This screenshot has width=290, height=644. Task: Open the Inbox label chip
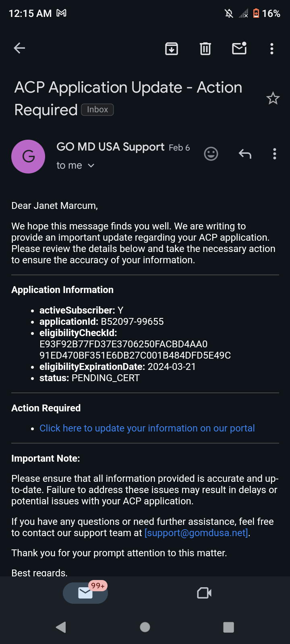(97, 109)
